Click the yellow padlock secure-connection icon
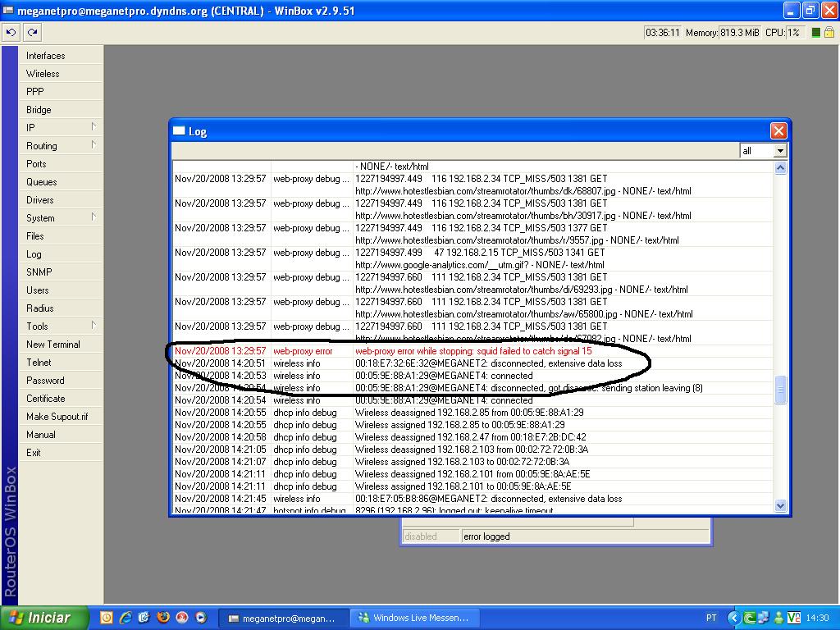 829,33
